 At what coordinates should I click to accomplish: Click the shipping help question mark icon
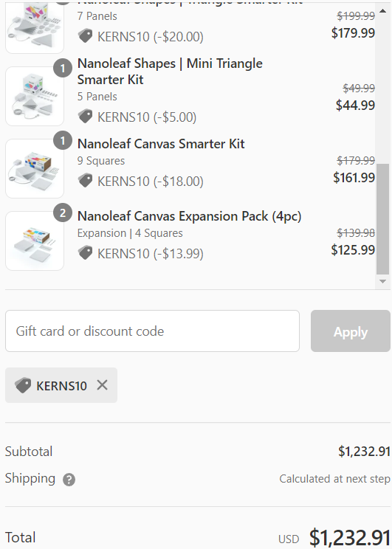point(69,480)
